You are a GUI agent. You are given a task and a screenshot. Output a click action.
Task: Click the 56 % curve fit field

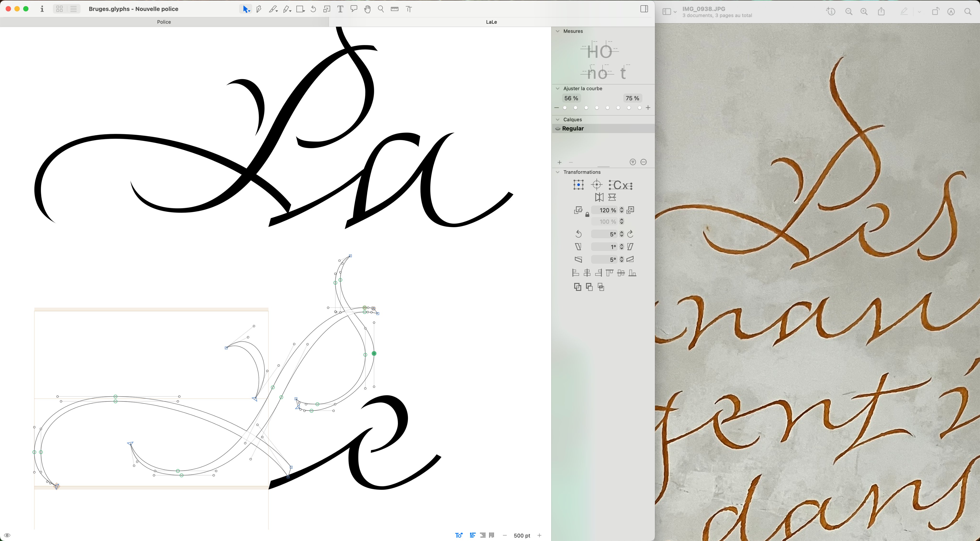(571, 98)
